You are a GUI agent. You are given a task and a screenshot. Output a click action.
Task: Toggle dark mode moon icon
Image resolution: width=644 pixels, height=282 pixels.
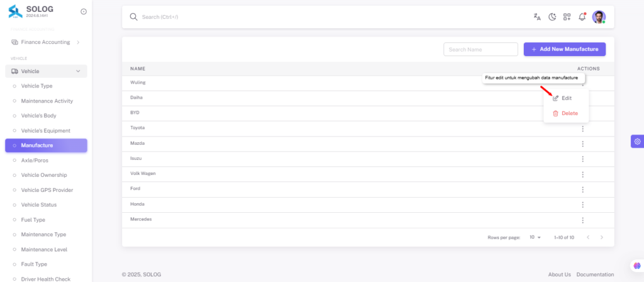click(x=552, y=17)
